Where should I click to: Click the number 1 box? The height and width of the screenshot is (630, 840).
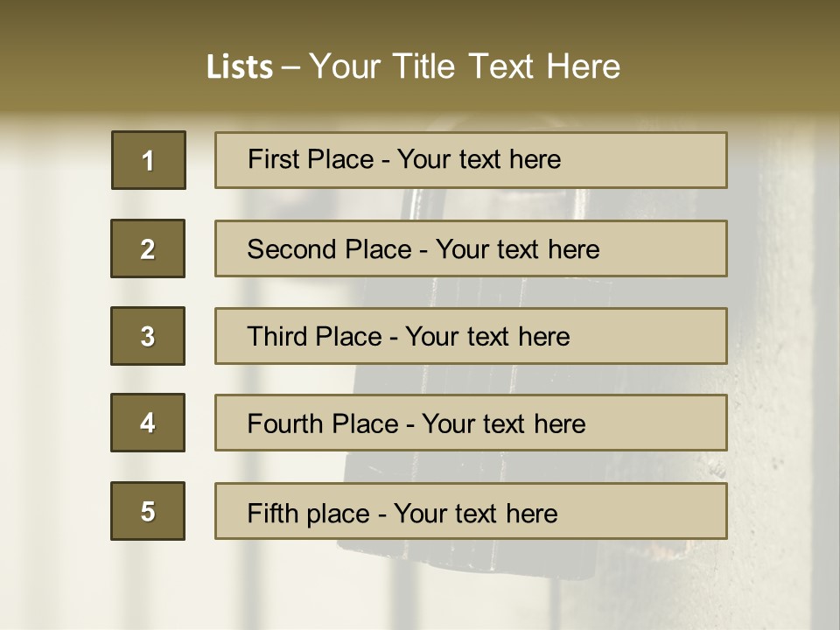coord(148,160)
